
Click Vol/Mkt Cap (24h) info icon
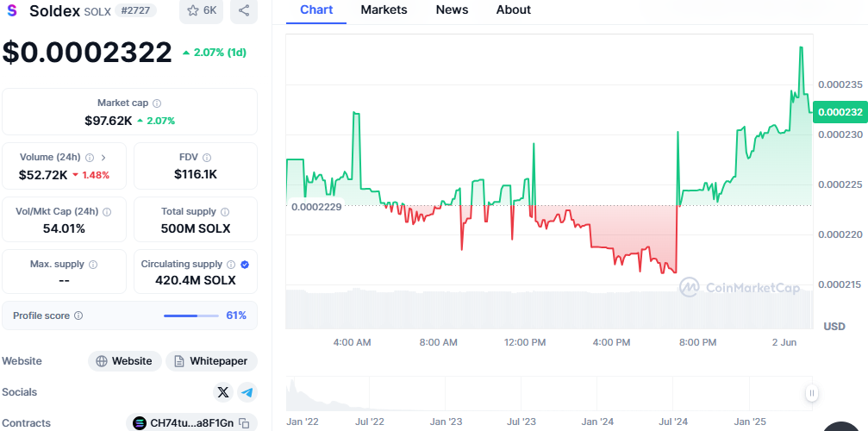[x=107, y=211]
